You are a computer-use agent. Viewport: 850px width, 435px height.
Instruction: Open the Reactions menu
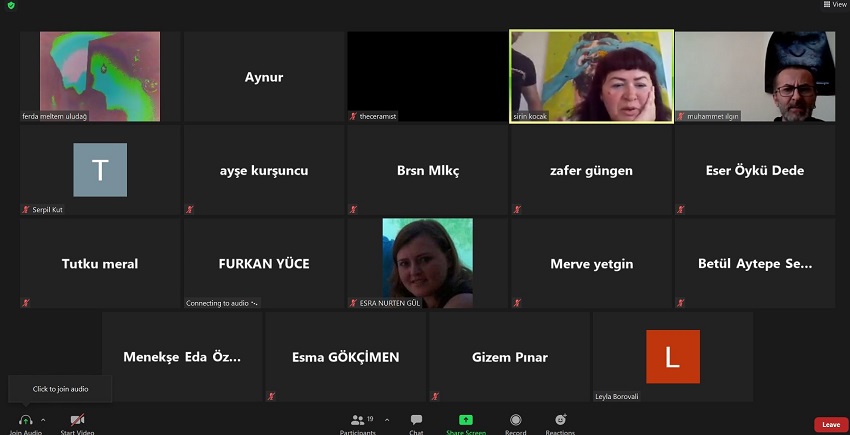point(560,420)
